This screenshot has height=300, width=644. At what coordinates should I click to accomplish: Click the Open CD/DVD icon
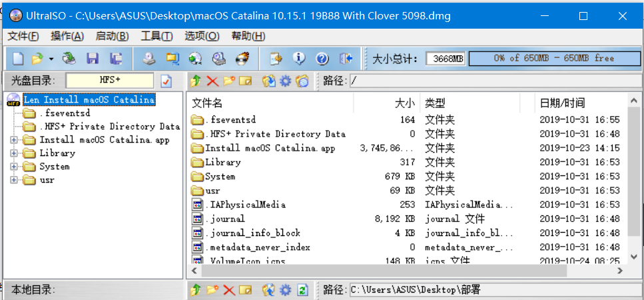tap(69, 59)
